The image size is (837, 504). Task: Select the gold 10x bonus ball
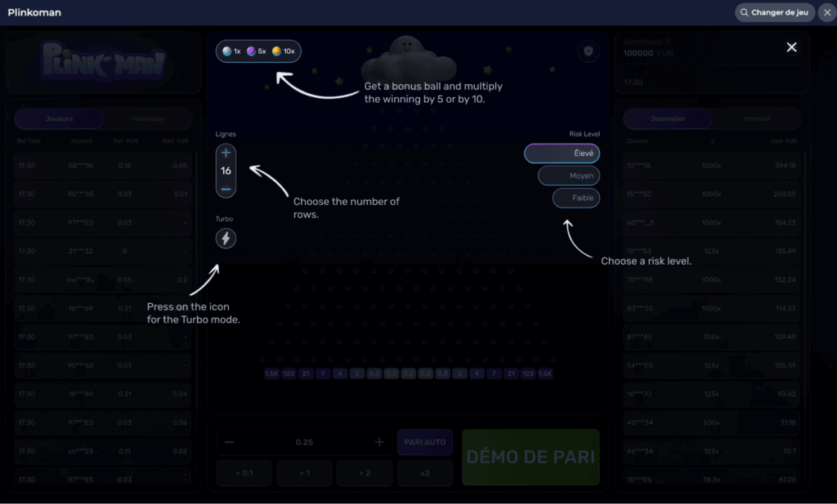pos(283,51)
